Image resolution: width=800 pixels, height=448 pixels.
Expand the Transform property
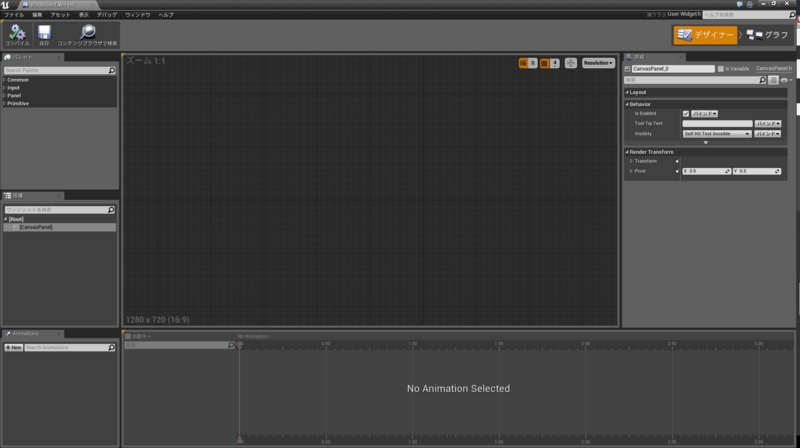click(632, 161)
